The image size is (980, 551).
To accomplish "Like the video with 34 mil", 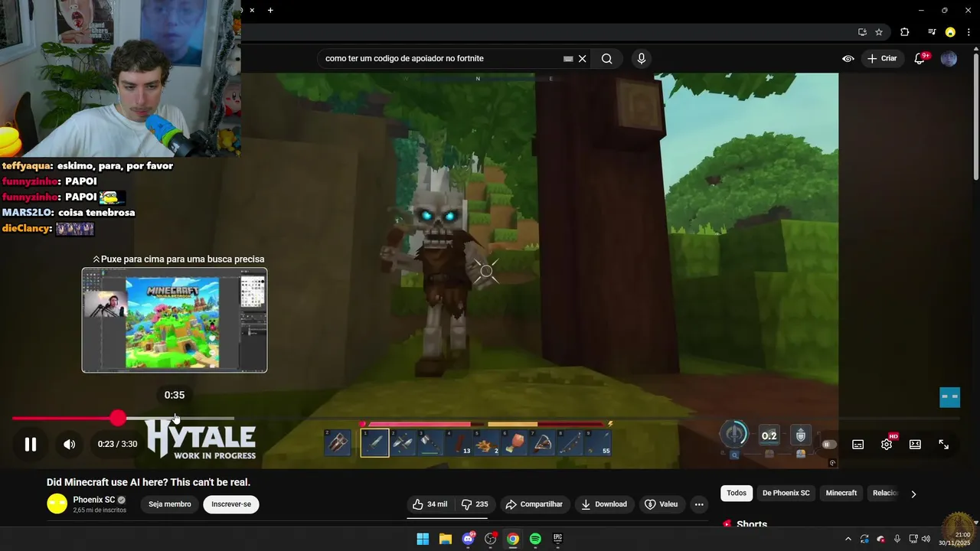I will pos(430,504).
